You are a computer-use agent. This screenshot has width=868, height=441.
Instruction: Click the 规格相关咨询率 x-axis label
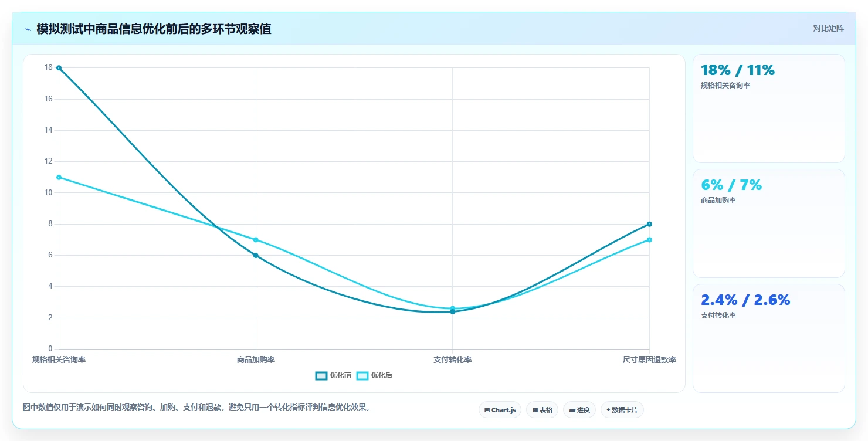tap(59, 359)
